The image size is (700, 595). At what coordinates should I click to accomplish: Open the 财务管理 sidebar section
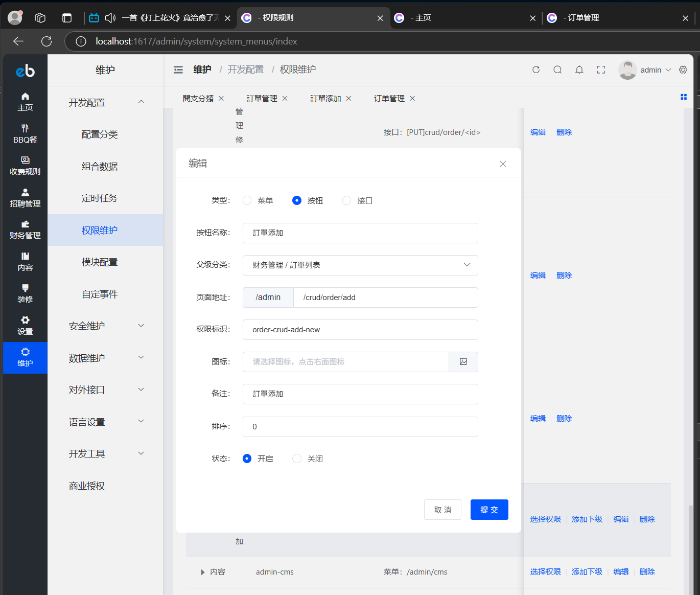pos(25,230)
